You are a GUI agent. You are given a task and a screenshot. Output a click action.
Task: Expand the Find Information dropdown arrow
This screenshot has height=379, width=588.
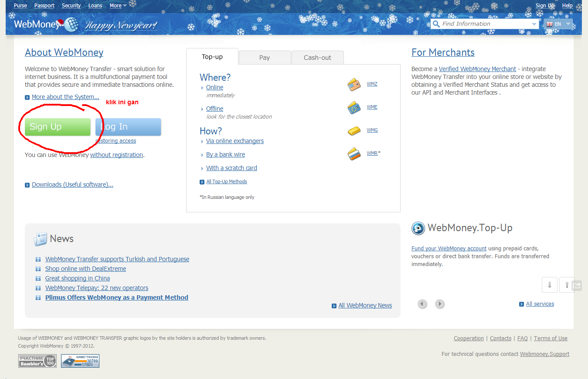click(534, 24)
